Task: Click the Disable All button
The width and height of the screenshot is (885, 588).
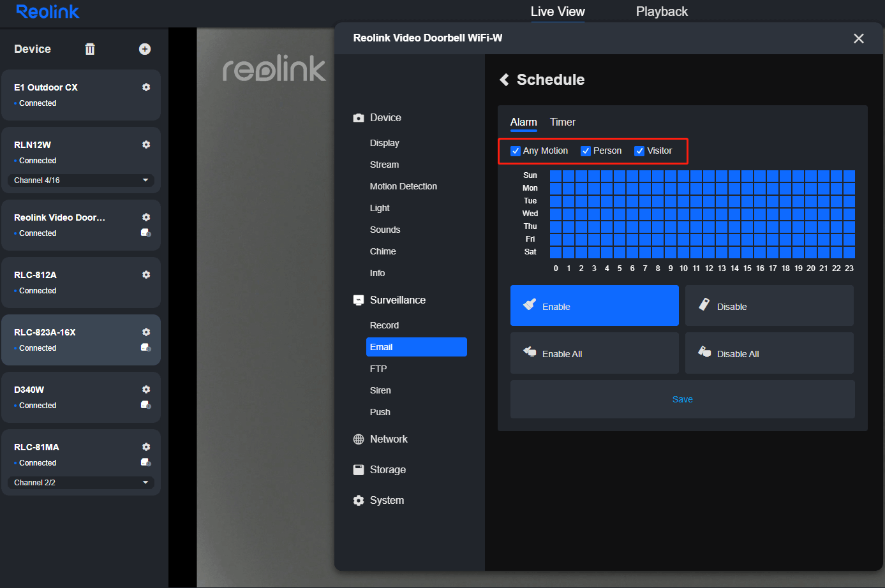Action: 770,353
